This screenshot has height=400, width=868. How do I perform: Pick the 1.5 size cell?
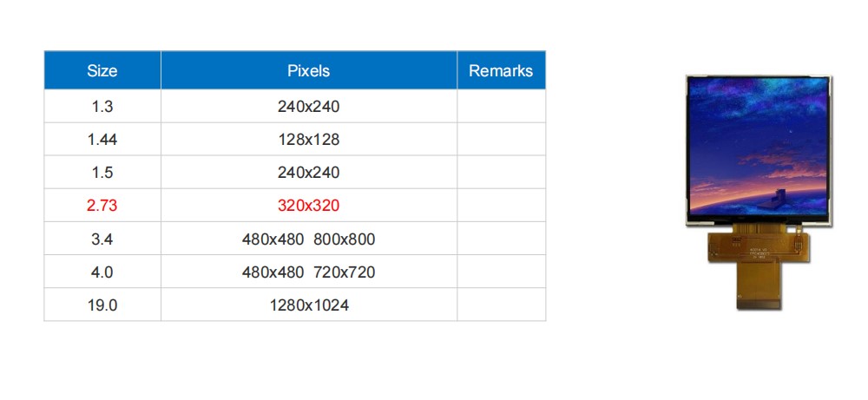point(102,173)
